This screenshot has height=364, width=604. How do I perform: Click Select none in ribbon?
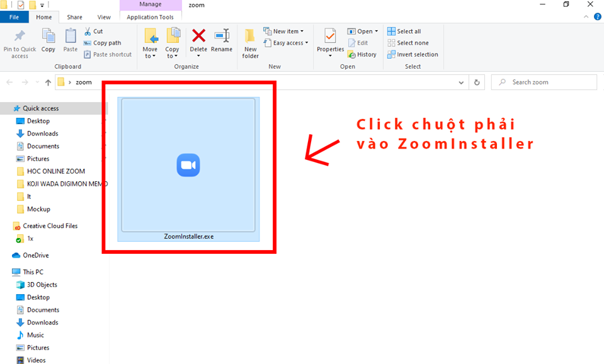tap(408, 43)
